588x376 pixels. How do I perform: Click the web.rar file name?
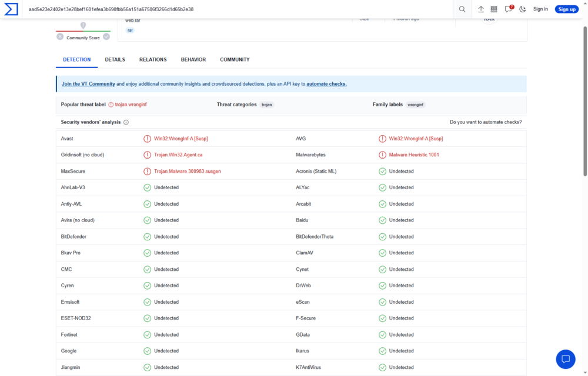133,21
